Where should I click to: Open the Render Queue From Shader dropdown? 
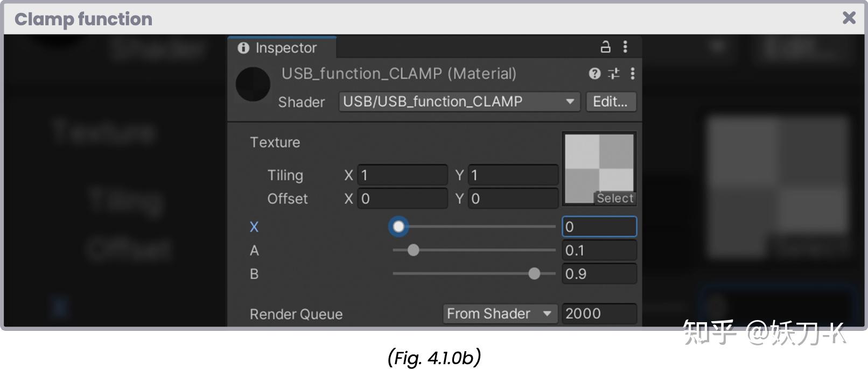pyautogui.click(x=499, y=314)
